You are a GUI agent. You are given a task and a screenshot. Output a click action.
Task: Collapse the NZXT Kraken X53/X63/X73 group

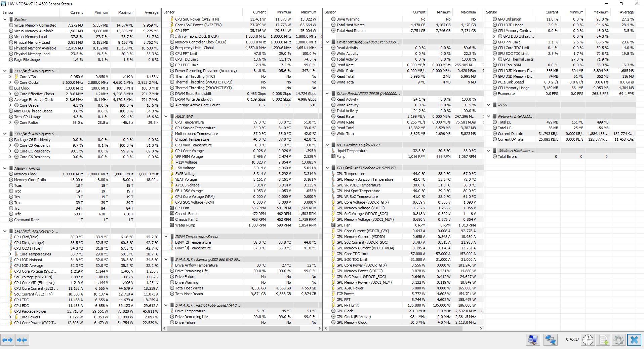point(327,145)
